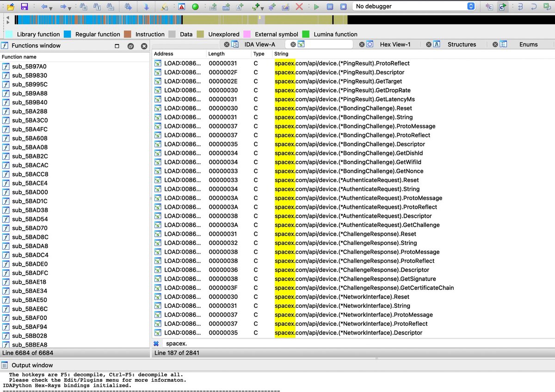Open the back-navigation history dropdown arrow
The height and width of the screenshot is (392, 555).
coord(52,8)
